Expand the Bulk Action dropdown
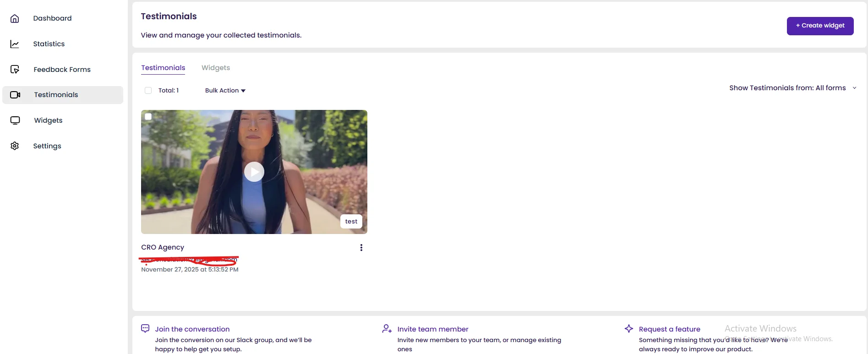Screen dimensions: 868x354 (225, 91)
